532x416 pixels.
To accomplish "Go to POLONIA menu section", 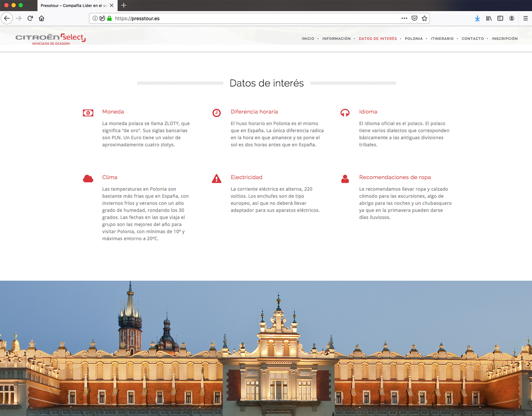I will tap(413, 39).
